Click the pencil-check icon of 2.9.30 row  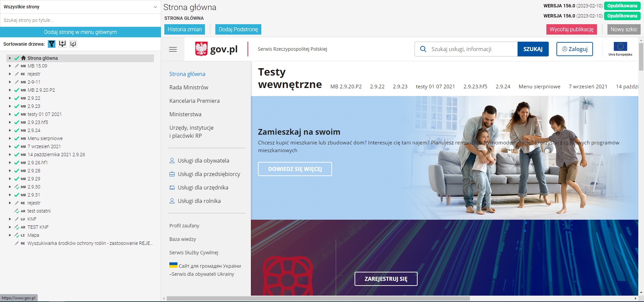[17, 187]
